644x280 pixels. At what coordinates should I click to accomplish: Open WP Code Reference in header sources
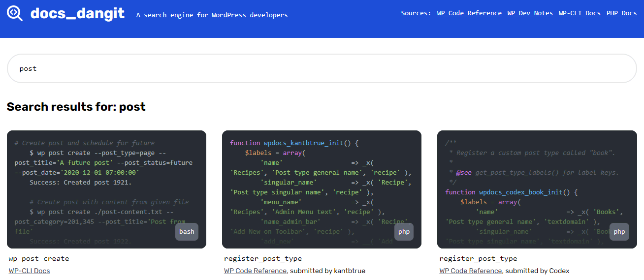coord(469,13)
